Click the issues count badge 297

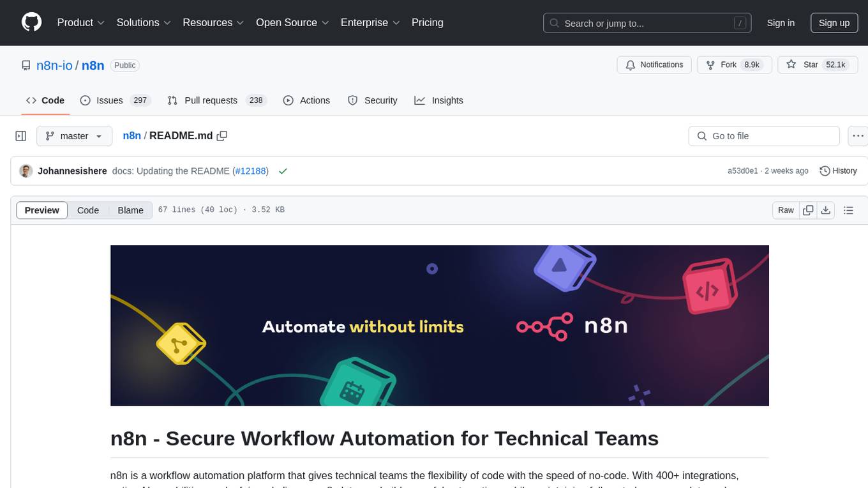(x=140, y=100)
